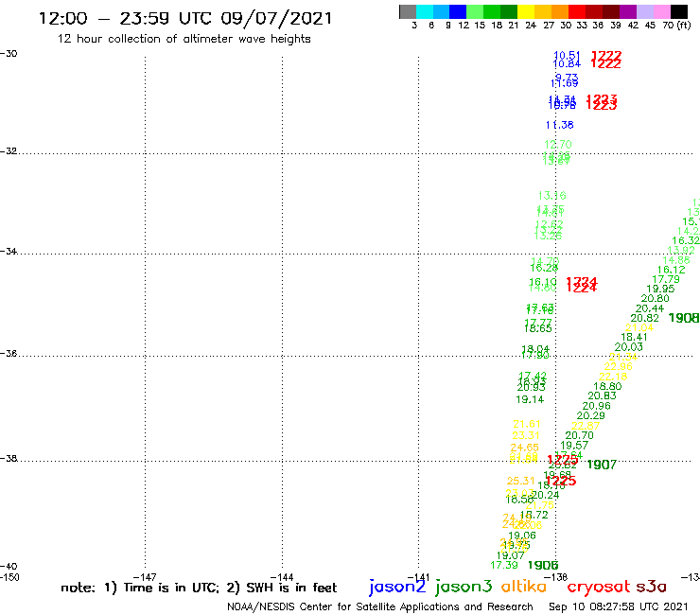Click the -141 longitude axis label
This screenshot has width=700, height=615.
click(x=418, y=577)
